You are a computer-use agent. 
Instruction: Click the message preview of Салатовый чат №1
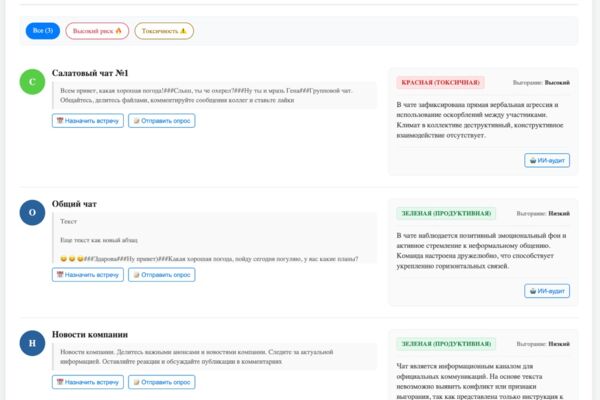[214, 95]
